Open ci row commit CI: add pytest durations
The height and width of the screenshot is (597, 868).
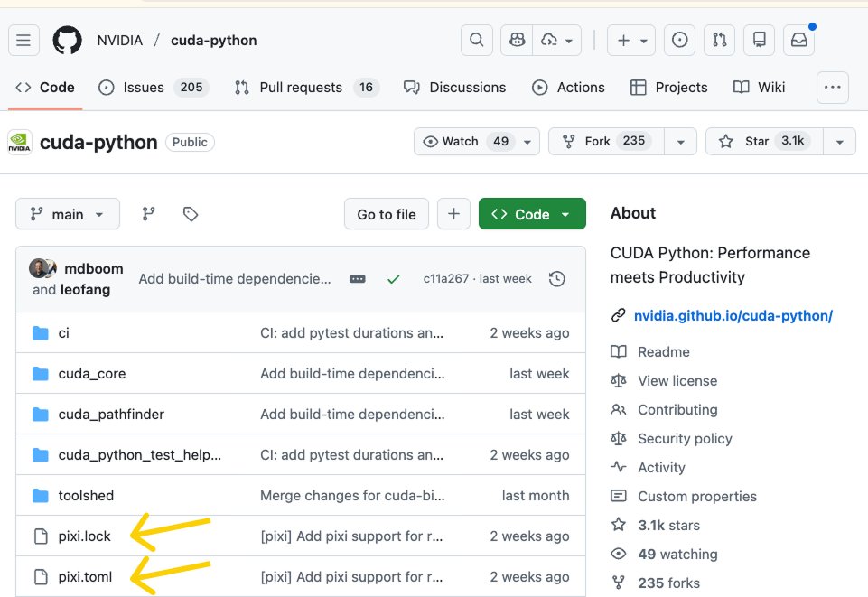click(x=351, y=333)
